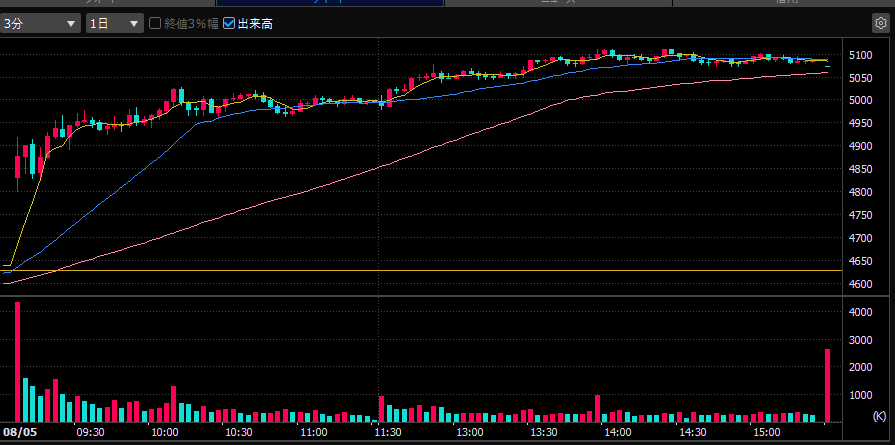The width and height of the screenshot is (895, 445).
Task: Click the 4750 price axis label
Action: [x=860, y=215]
